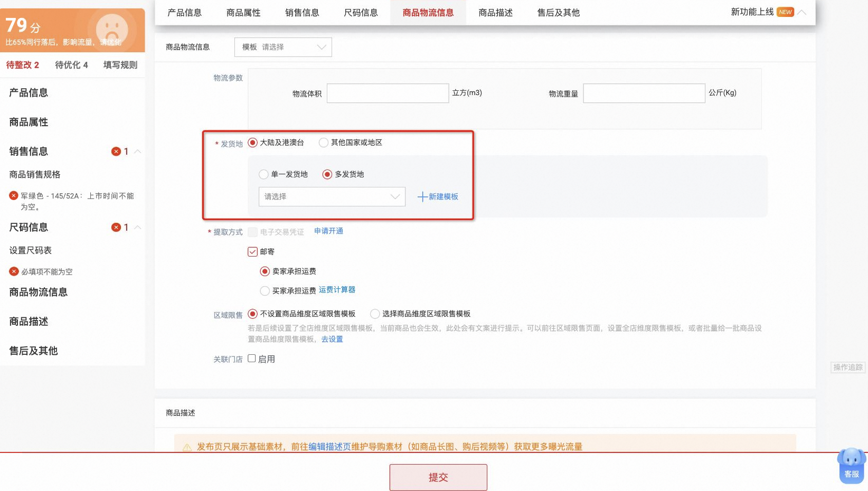
Task: Open the 编辑描述页 link
Action: pyautogui.click(x=329, y=447)
